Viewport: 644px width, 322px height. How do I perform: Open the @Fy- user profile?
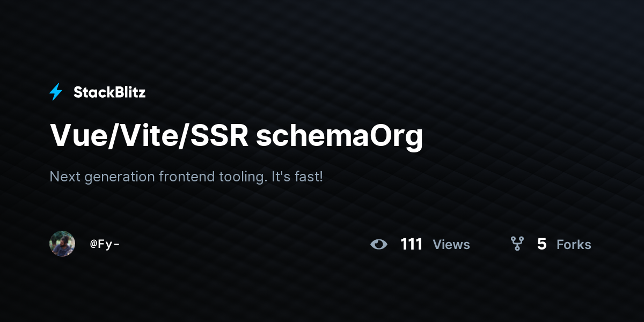point(105,244)
